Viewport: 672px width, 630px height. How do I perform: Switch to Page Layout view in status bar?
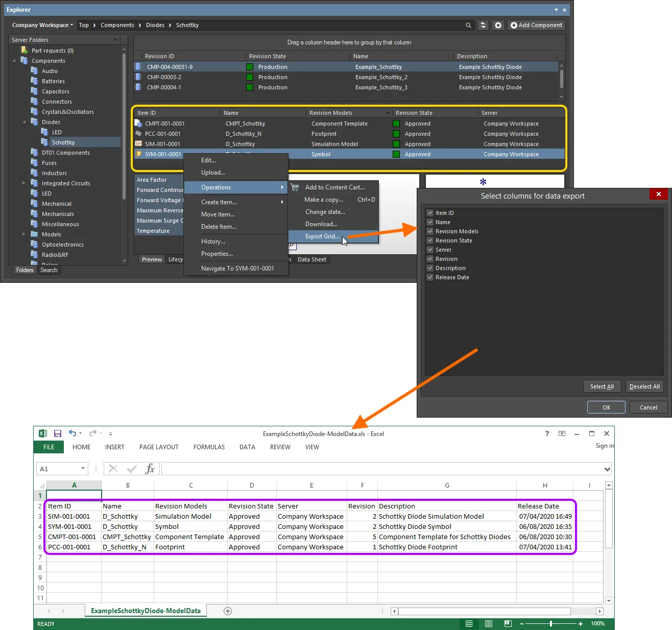(489, 623)
